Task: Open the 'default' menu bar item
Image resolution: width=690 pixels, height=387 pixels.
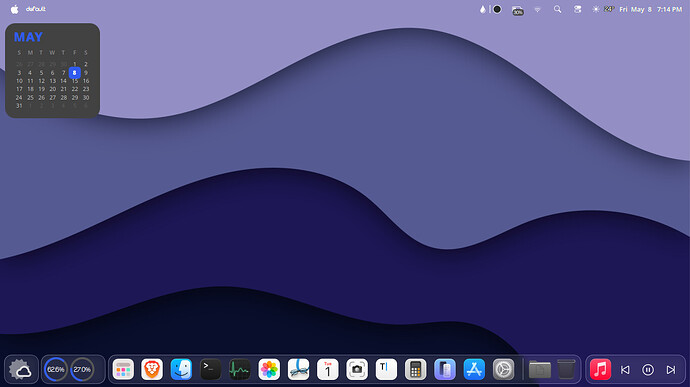Action: (x=36, y=9)
